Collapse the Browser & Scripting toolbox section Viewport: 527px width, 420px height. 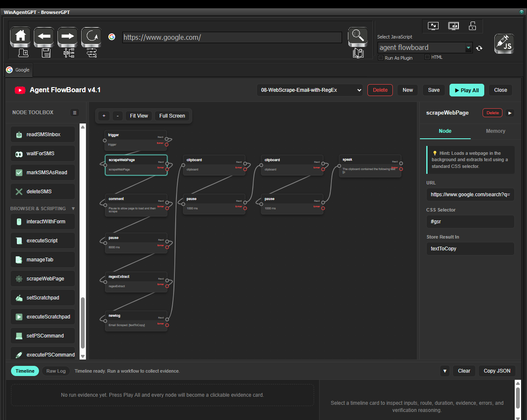click(73, 209)
